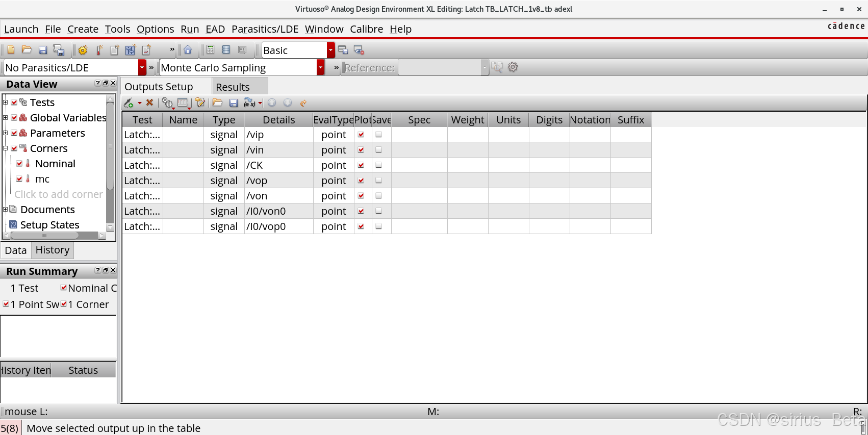Open the EAD menu
This screenshot has height=435, width=868.
point(215,29)
